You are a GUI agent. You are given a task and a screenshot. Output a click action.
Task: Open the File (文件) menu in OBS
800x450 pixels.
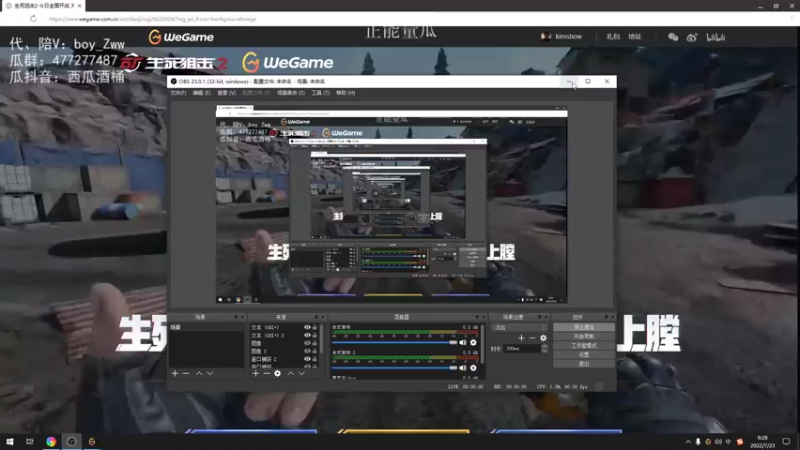pos(178,93)
